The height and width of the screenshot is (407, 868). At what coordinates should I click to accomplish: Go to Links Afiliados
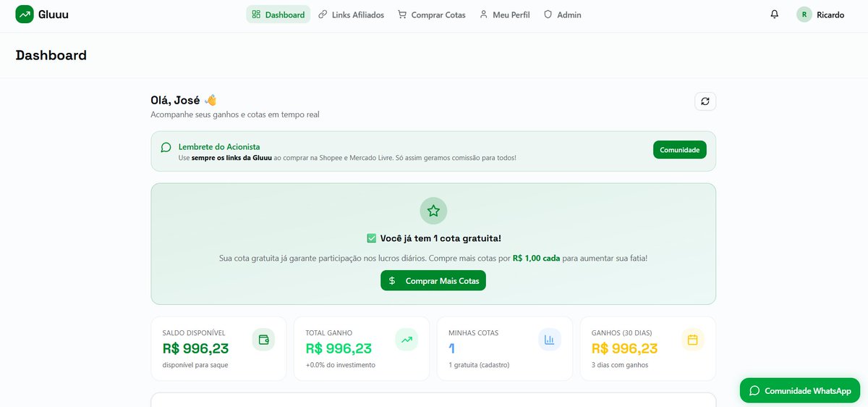pyautogui.click(x=351, y=14)
